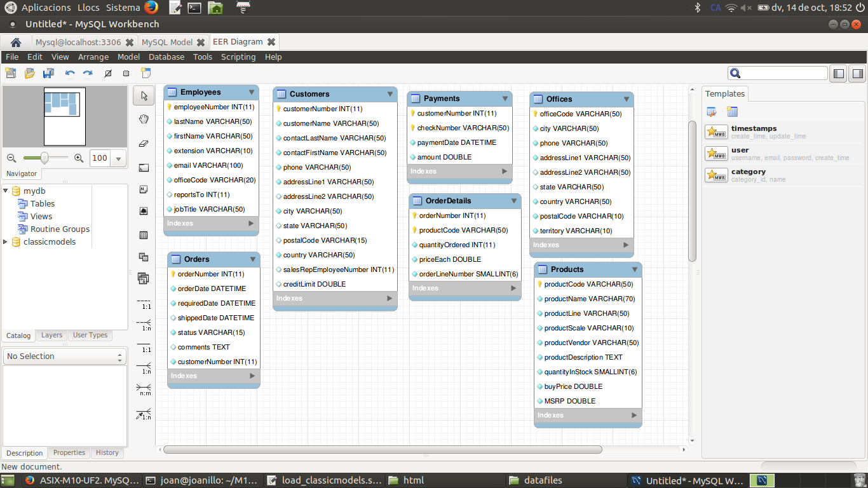Click the zoom in magnifier in Navigator
Image resolution: width=868 pixels, height=488 pixels.
pyautogui.click(x=79, y=158)
